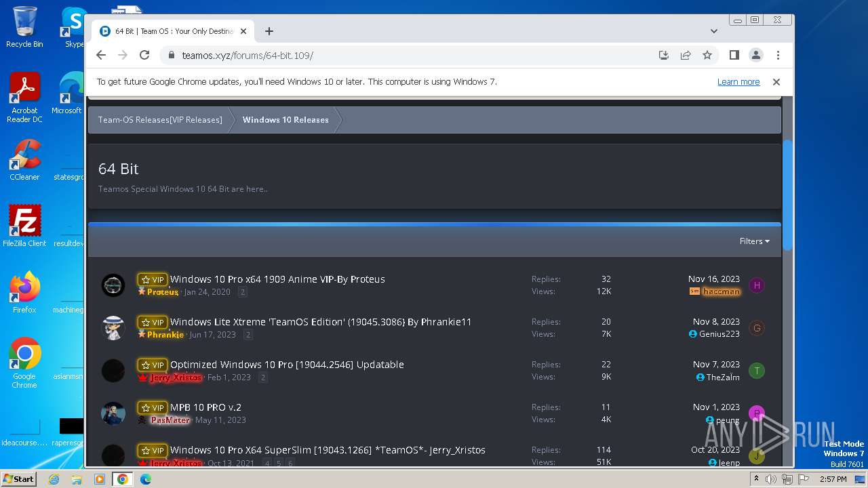View Proteus user profile
Image resolution: width=868 pixels, height=488 pixels.
(x=163, y=292)
